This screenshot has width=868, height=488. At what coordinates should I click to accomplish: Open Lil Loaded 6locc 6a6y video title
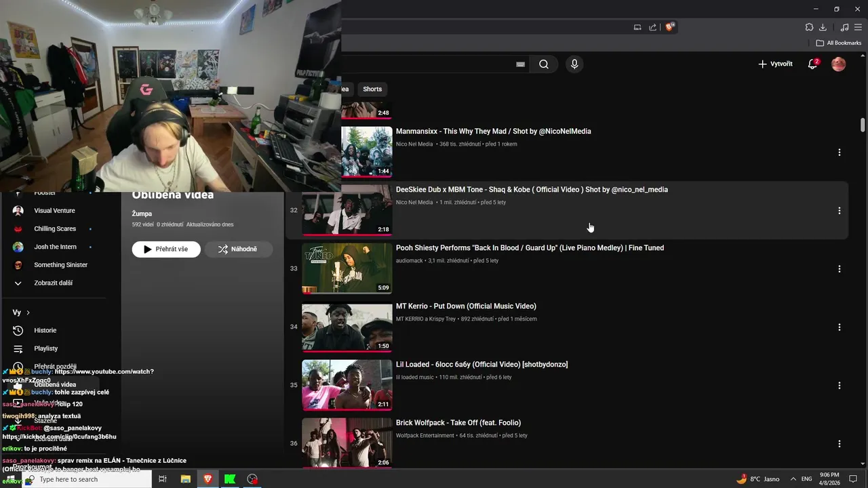(x=481, y=365)
